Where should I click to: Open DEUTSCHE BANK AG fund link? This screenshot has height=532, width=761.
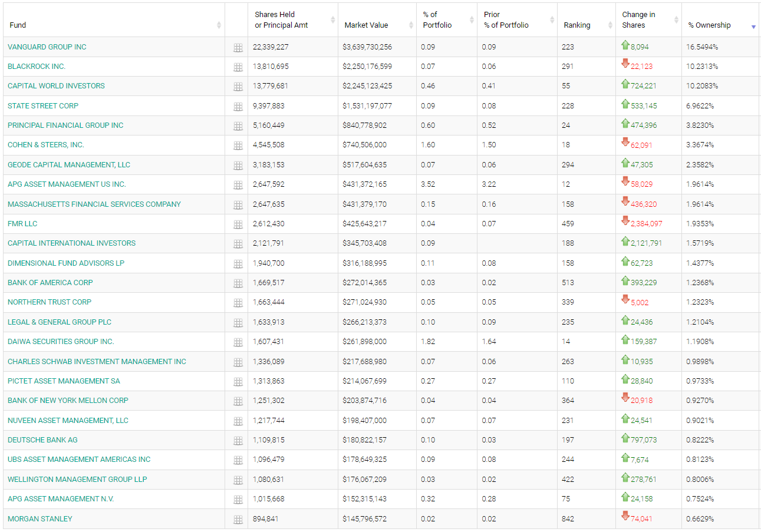click(42, 440)
